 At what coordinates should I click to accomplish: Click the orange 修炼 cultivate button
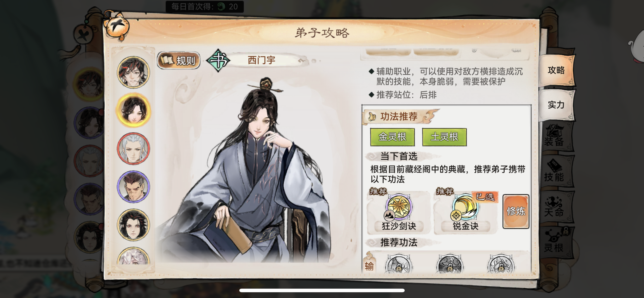516,211
